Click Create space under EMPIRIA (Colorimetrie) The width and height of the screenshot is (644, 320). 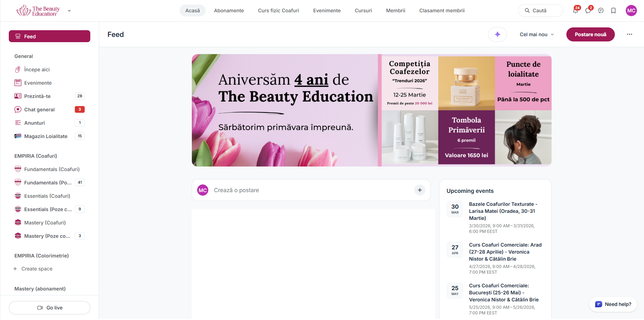[x=37, y=269]
